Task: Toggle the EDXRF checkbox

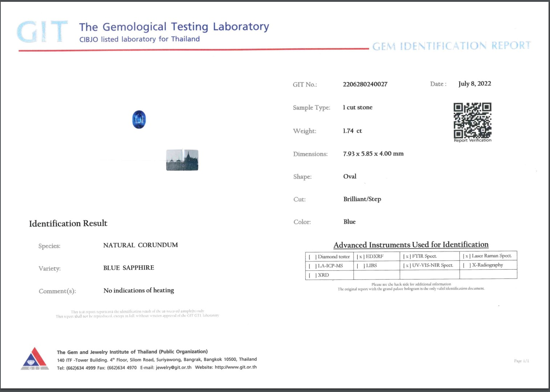Action: 360,257
